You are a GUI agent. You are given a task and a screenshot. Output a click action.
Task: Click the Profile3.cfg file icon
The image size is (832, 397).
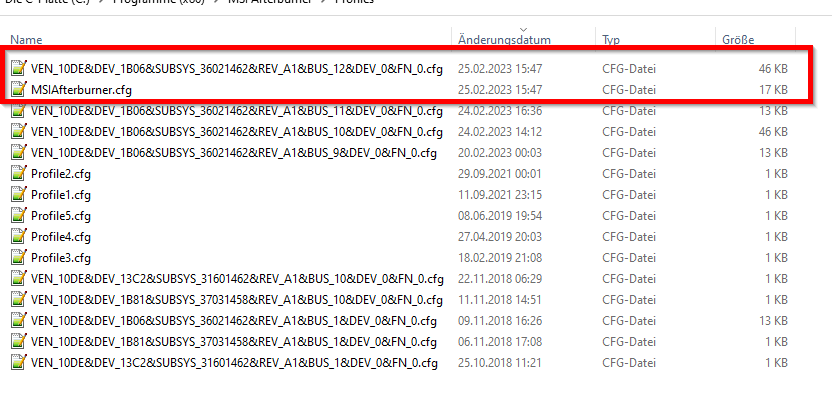[19, 257]
